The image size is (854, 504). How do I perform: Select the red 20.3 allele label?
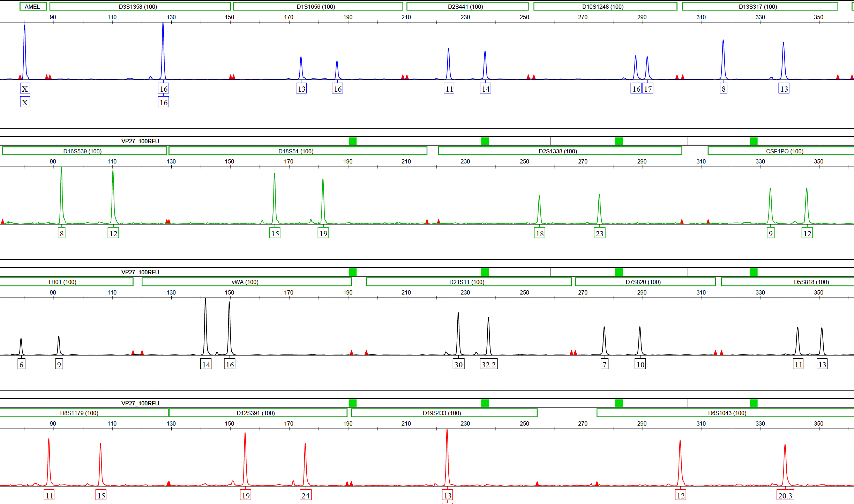tap(785, 496)
